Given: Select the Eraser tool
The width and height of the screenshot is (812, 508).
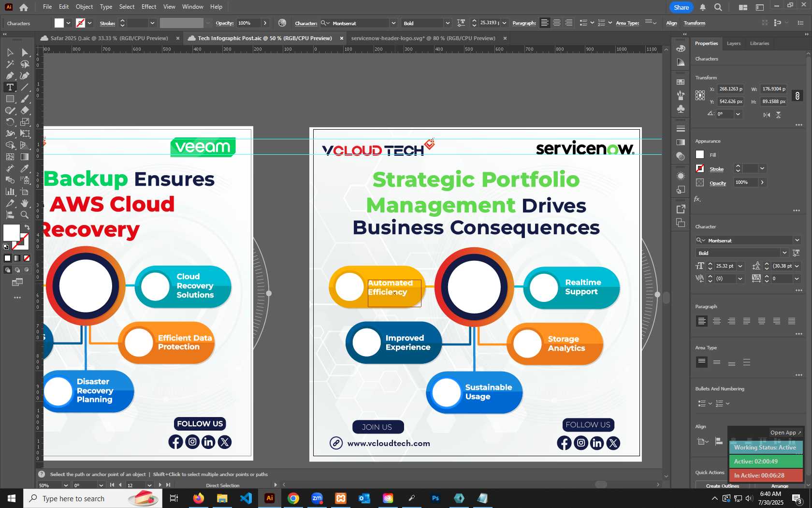Looking at the screenshot, I should click(x=25, y=110).
